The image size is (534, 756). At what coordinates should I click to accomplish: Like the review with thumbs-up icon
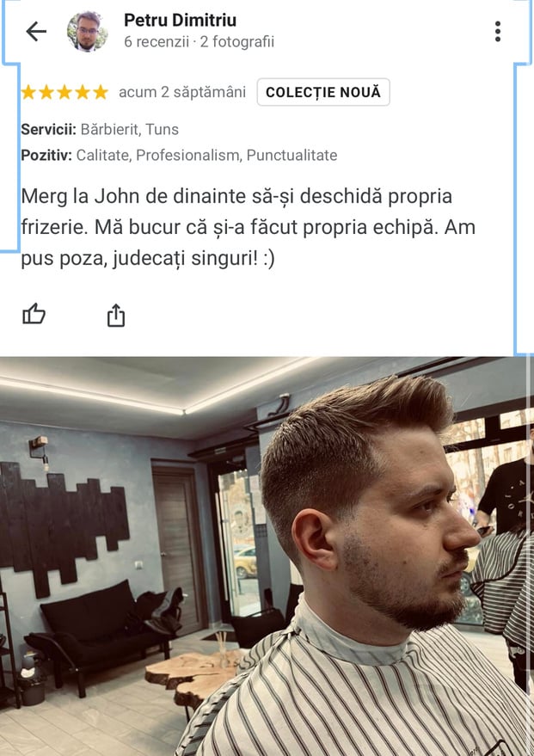point(34,315)
